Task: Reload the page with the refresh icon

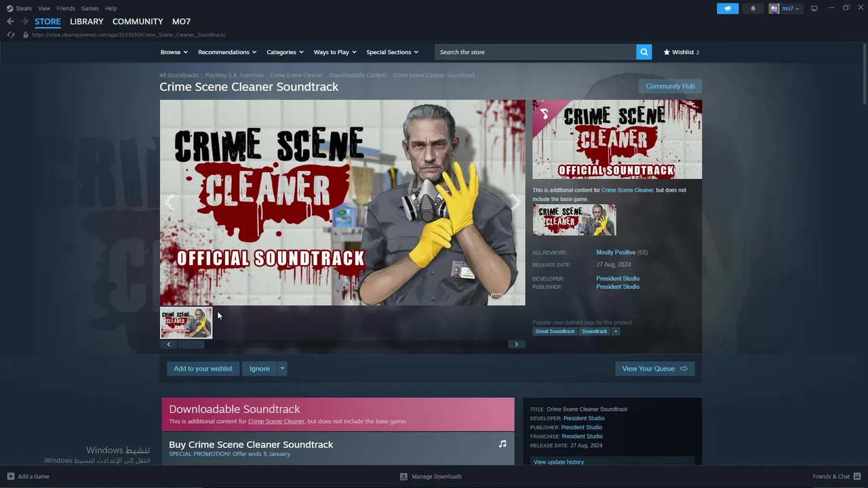Action: (10, 35)
